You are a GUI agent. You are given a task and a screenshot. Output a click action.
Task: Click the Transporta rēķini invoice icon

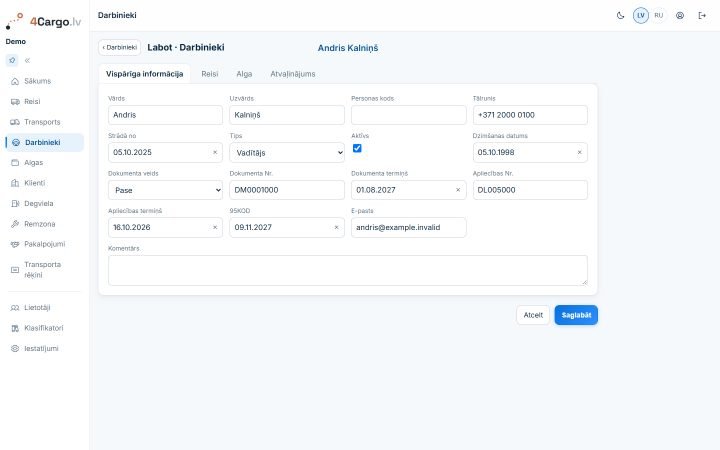click(15, 270)
